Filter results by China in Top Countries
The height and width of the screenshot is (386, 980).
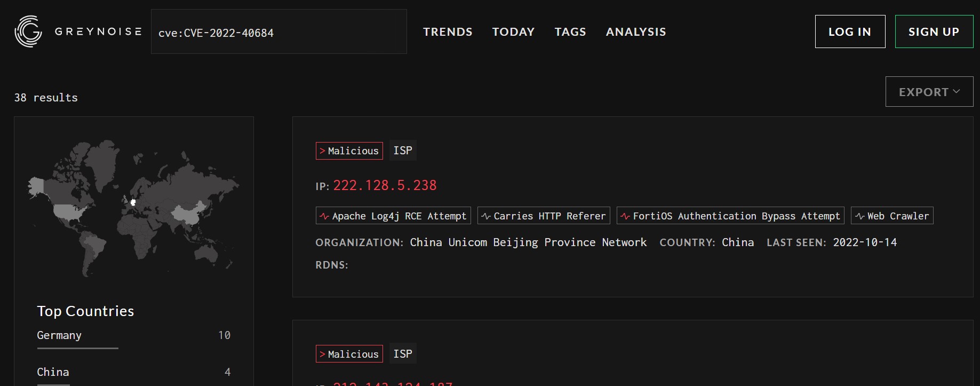coord(53,372)
